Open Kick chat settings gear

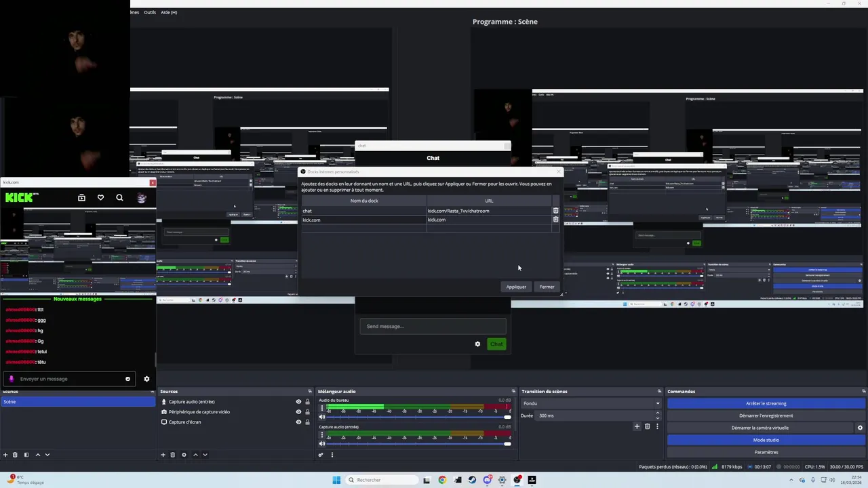146,379
